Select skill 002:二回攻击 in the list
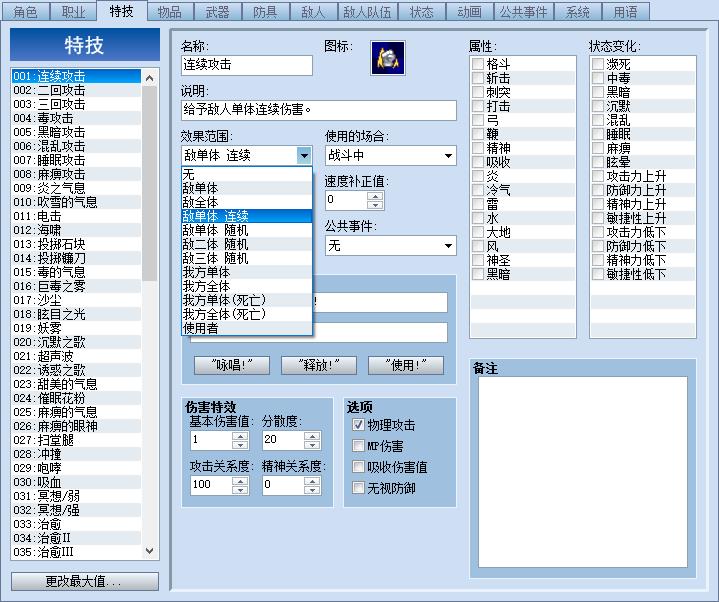The width and height of the screenshot is (719, 602). [77, 90]
